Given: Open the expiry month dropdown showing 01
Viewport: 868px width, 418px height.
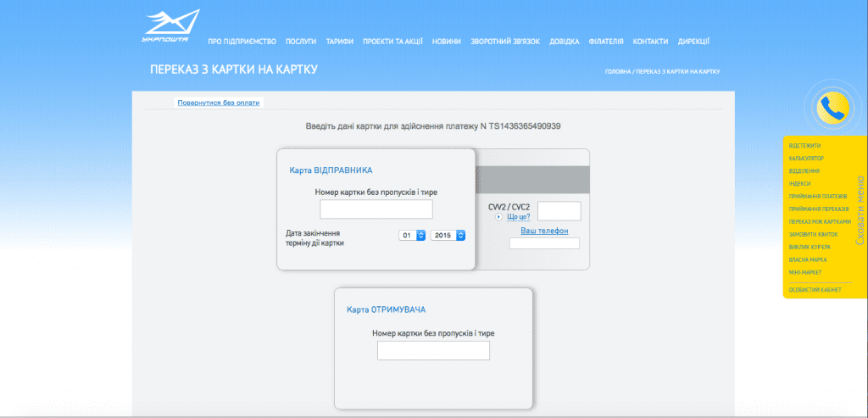Looking at the screenshot, I should tap(412, 236).
